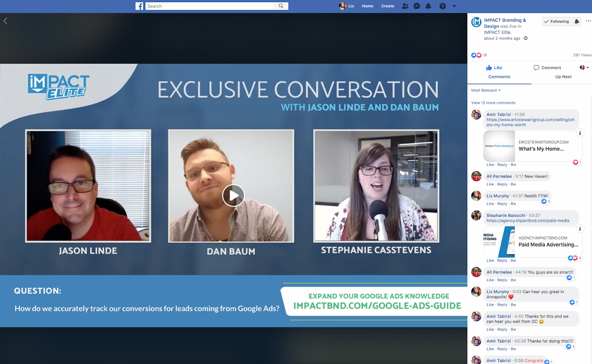Open the account menu dropdown arrow
The width and height of the screenshot is (592, 364).
(454, 6)
